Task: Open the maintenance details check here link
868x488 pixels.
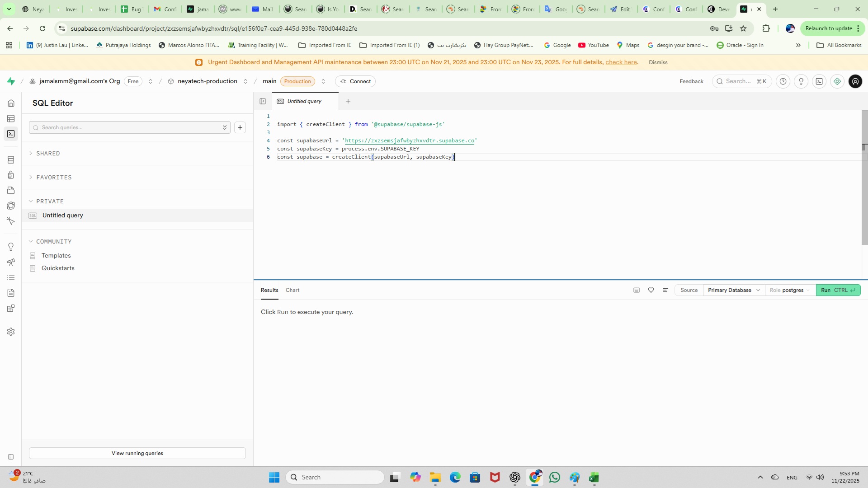Action: pos(622,62)
